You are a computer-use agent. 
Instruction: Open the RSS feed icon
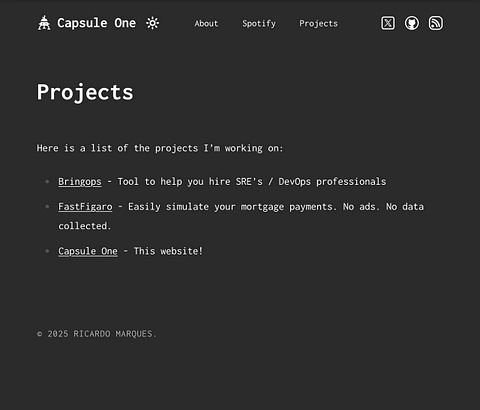(436, 23)
